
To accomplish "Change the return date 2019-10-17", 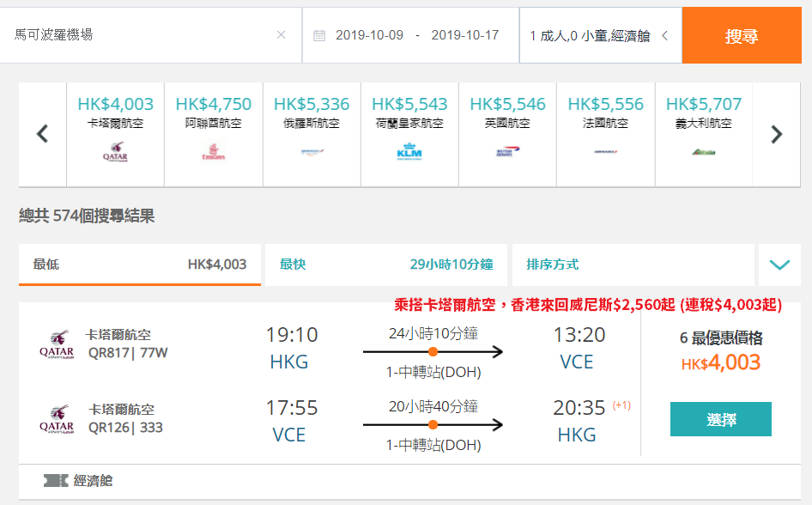I will click(465, 35).
